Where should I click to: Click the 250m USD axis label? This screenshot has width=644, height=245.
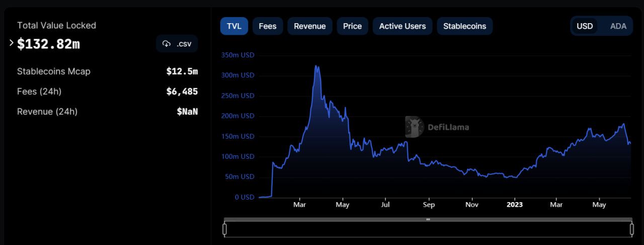tap(238, 96)
